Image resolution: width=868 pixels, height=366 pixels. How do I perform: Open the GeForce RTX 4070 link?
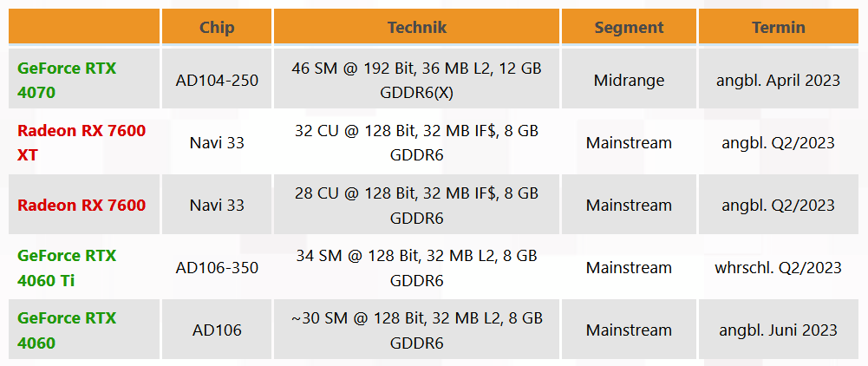67,81
